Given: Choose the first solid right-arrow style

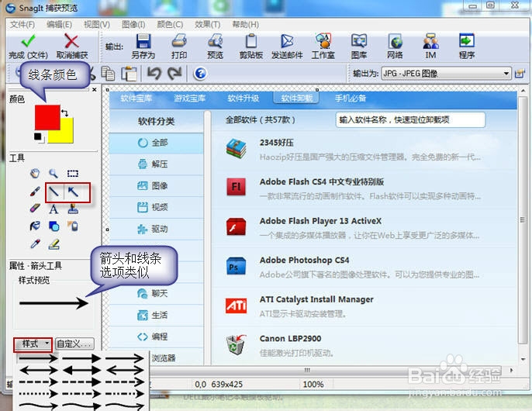Looking at the screenshot, I should (38, 358).
